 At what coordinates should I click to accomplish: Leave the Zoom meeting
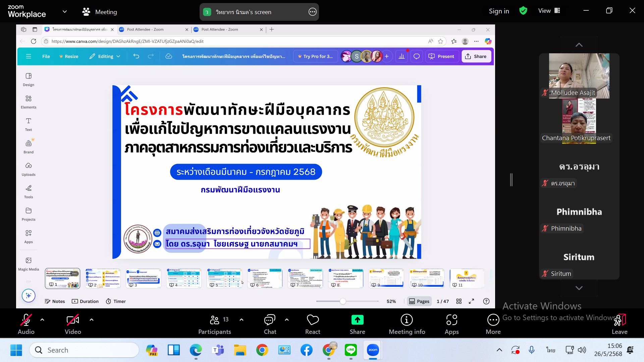619,324
